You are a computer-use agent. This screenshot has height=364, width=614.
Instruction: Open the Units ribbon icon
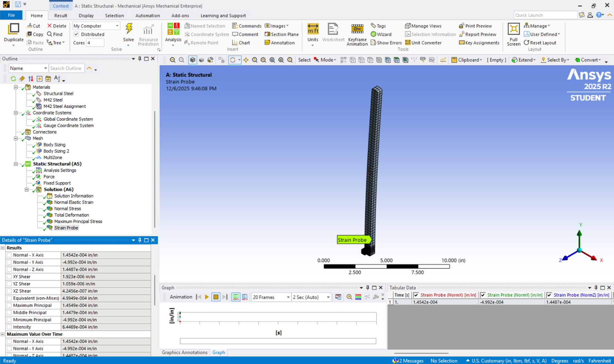[313, 29]
